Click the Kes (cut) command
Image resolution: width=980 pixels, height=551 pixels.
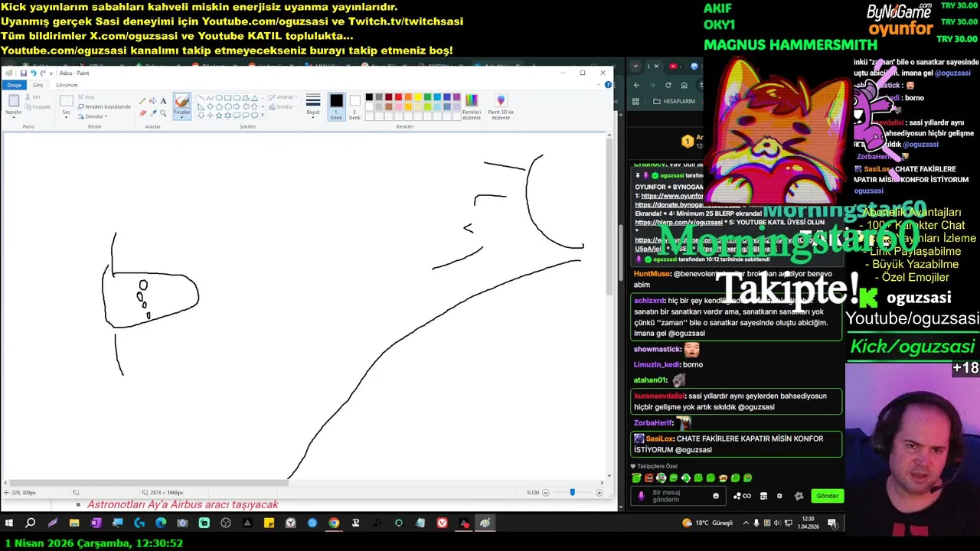click(x=33, y=97)
